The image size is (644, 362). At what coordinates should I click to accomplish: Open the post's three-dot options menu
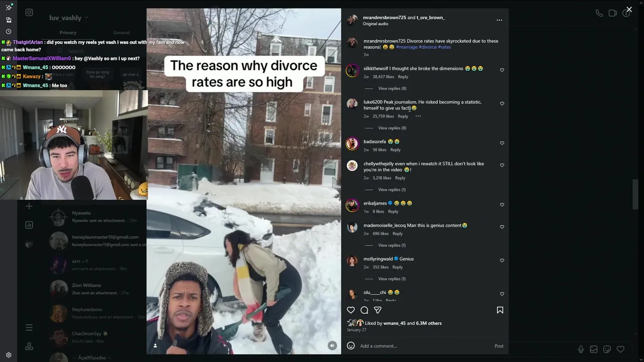point(499,20)
